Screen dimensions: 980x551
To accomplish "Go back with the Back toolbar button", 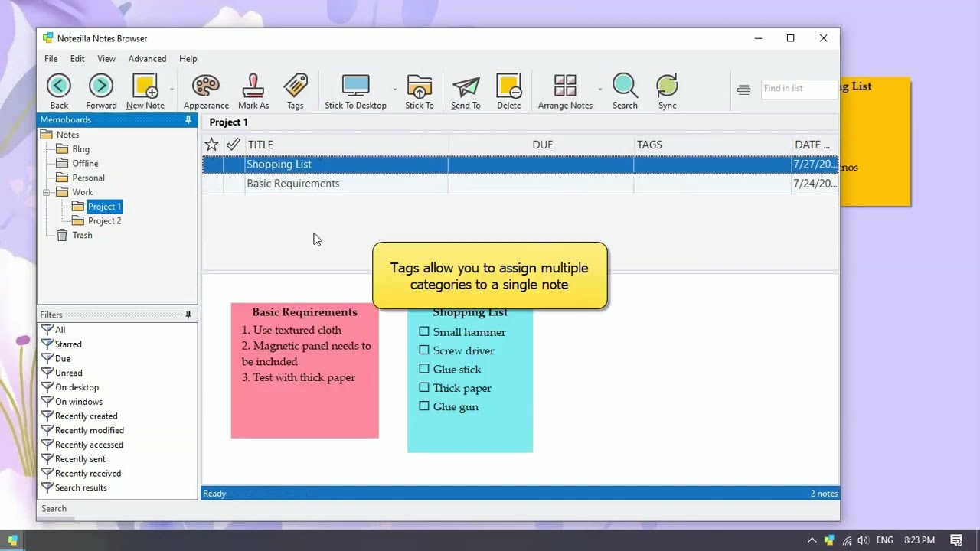I will (59, 92).
